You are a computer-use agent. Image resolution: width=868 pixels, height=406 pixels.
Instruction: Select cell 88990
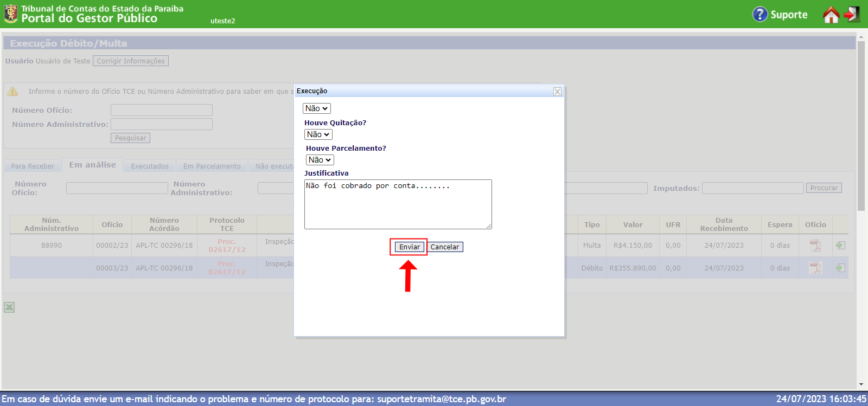[x=52, y=246]
